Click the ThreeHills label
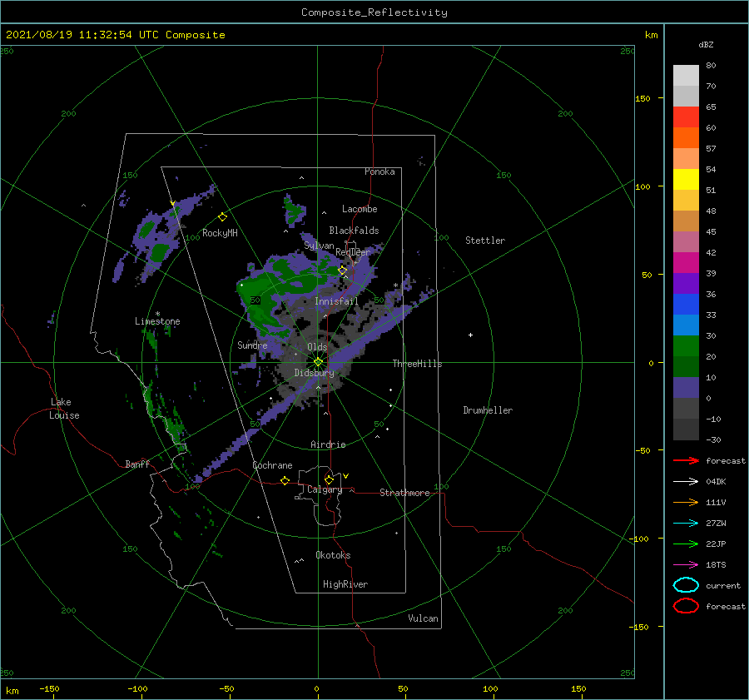Image resolution: width=749 pixels, height=700 pixels. [x=418, y=364]
